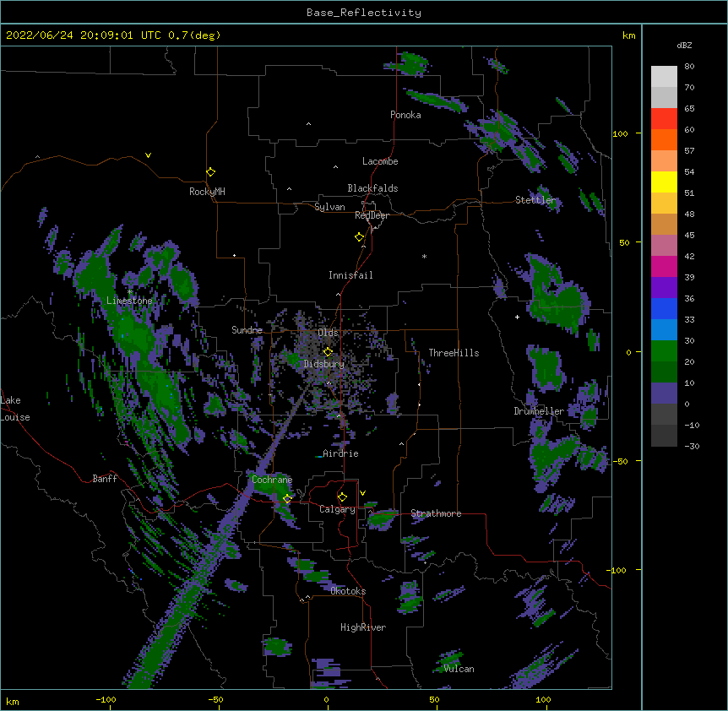The width and height of the screenshot is (728, 711).
Task: Click the Didsbury city label
Action: tap(324, 364)
